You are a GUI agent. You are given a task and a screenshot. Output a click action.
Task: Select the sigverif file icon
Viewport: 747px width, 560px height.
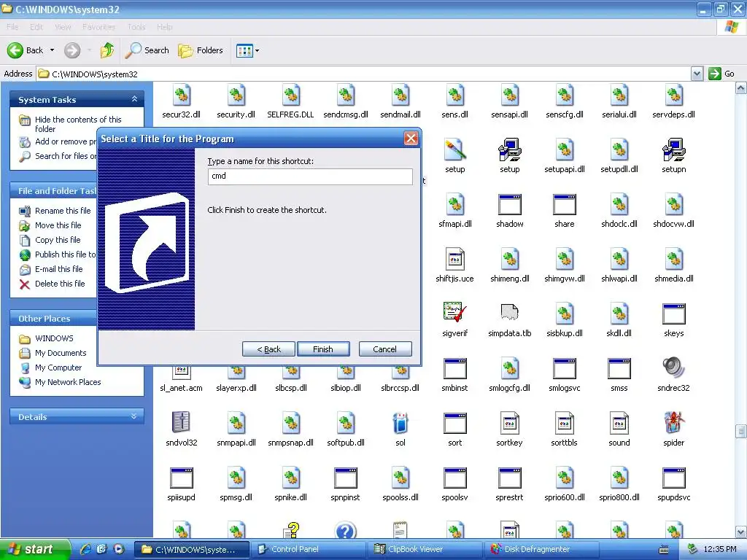pos(454,313)
